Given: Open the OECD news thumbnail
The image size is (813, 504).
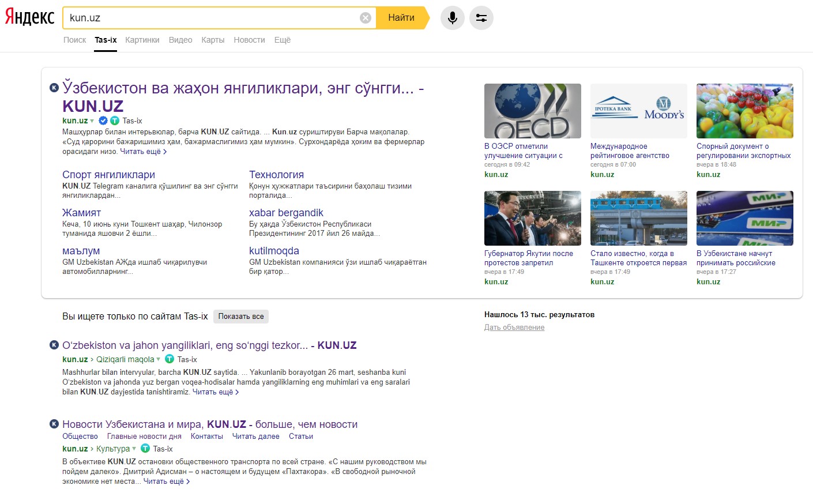Looking at the screenshot, I should (533, 111).
